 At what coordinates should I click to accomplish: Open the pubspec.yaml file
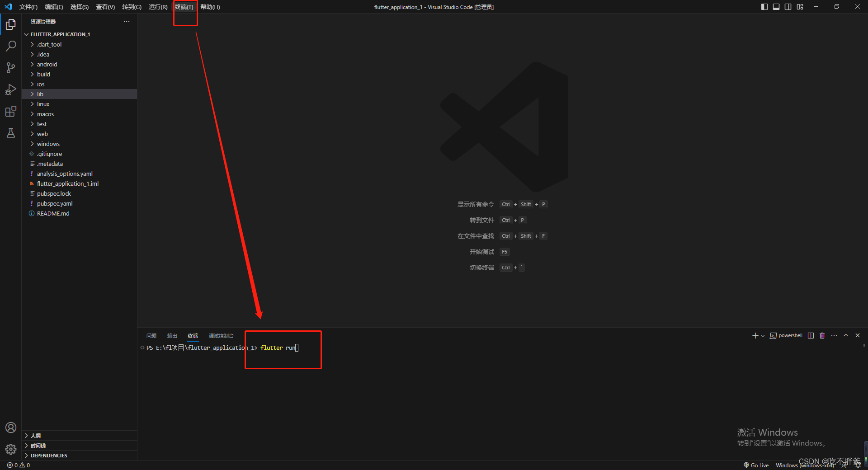[79, 203]
